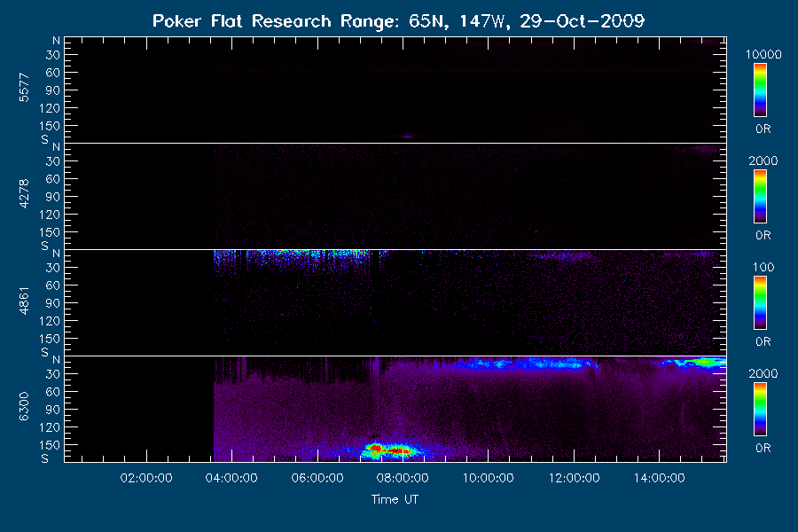The height and width of the screenshot is (532, 798).
Task: Click the 30 tick label of the 4278 panel
Action: pyautogui.click(x=53, y=161)
